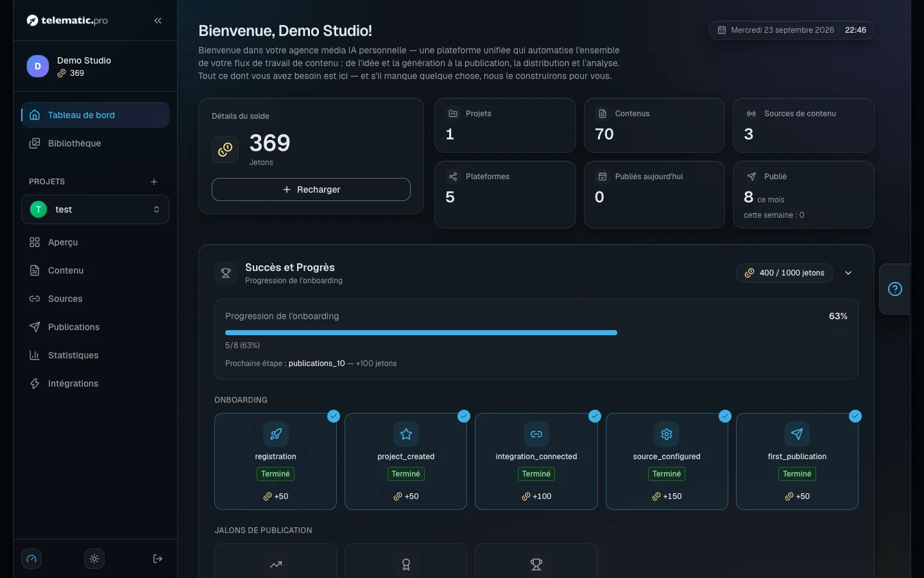Open the Contenus stat card showing 70
The width and height of the screenshot is (924, 578).
654,125
